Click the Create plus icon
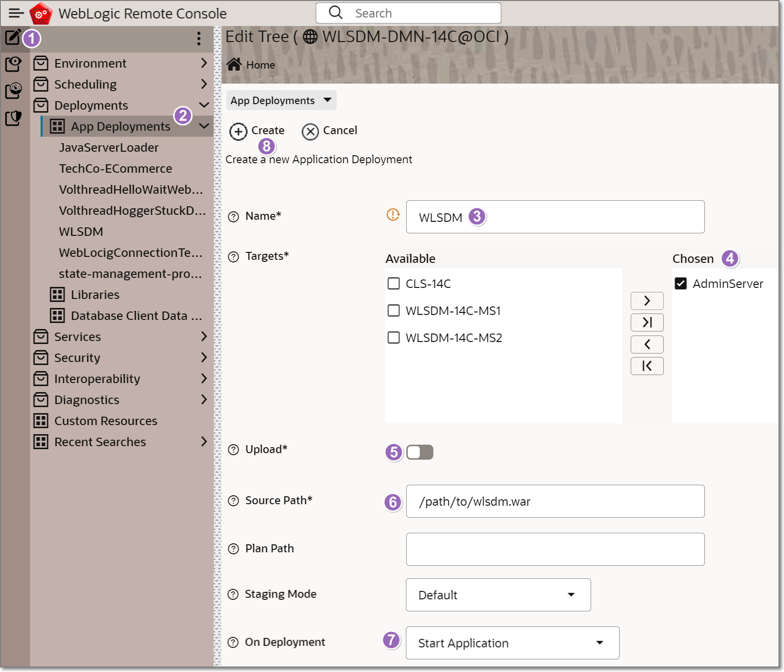 (x=238, y=132)
